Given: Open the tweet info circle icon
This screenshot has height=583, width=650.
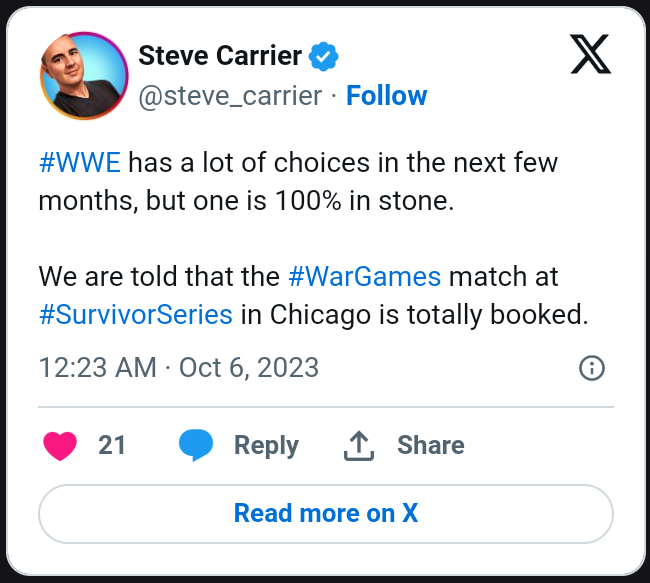Looking at the screenshot, I should [x=592, y=368].
